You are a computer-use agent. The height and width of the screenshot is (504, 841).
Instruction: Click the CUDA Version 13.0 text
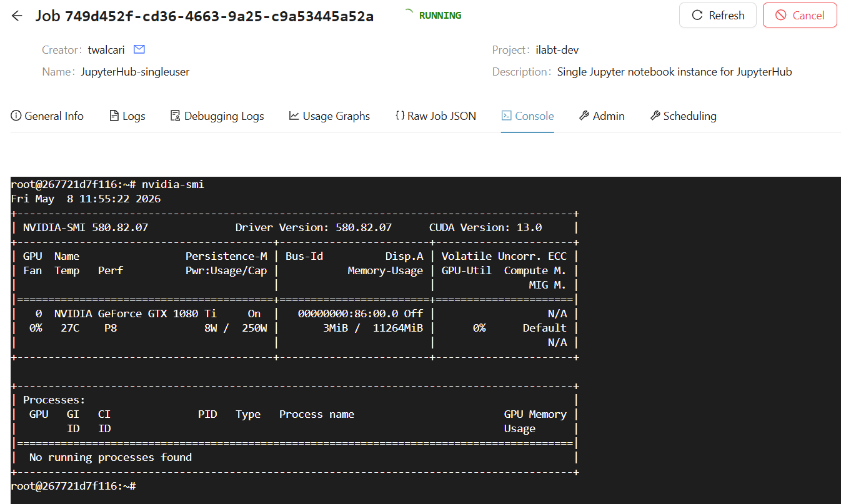[485, 227]
